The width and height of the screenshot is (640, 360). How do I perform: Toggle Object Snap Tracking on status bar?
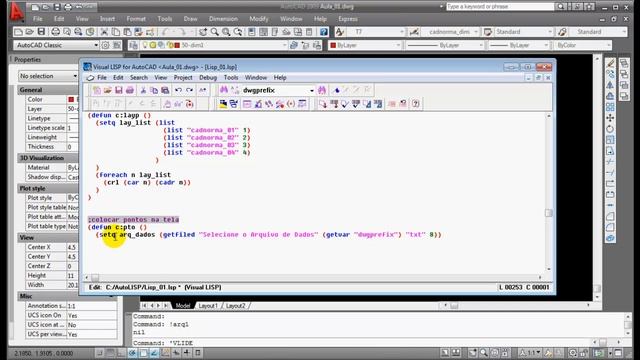pos(154,353)
